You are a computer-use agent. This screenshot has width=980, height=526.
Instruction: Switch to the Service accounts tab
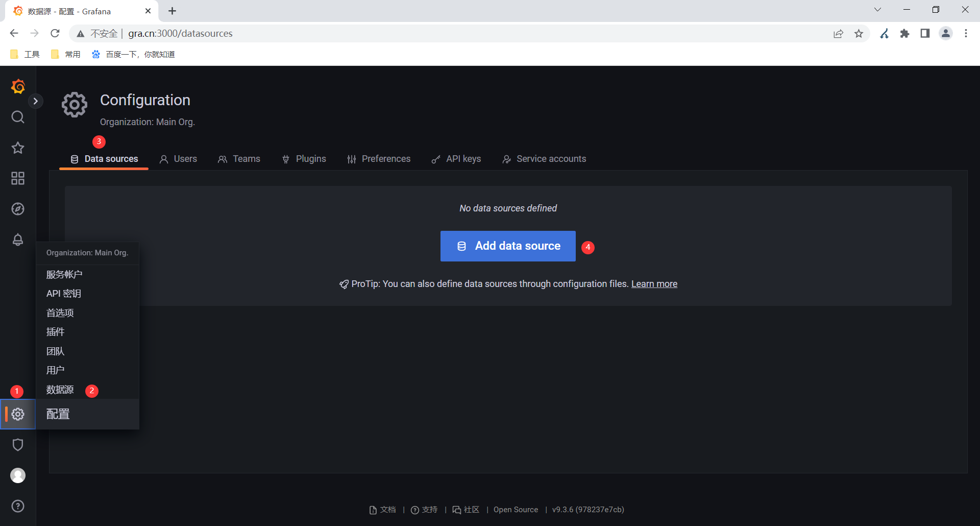[x=544, y=159]
